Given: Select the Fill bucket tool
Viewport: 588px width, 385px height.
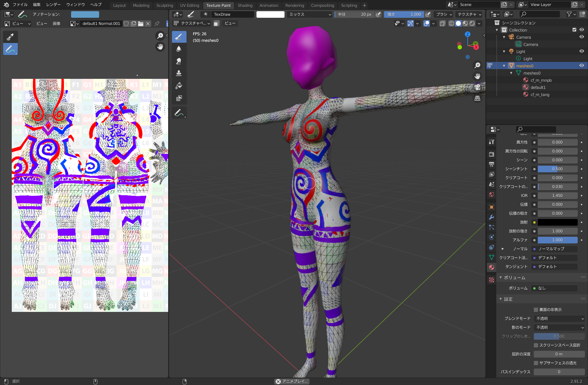Looking at the screenshot, I should 179,85.
